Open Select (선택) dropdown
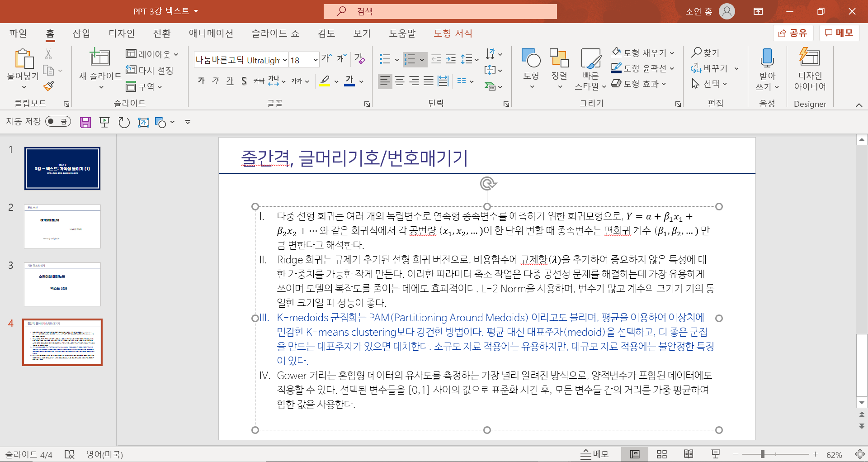This screenshot has height=462, width=868. point(725,84)
